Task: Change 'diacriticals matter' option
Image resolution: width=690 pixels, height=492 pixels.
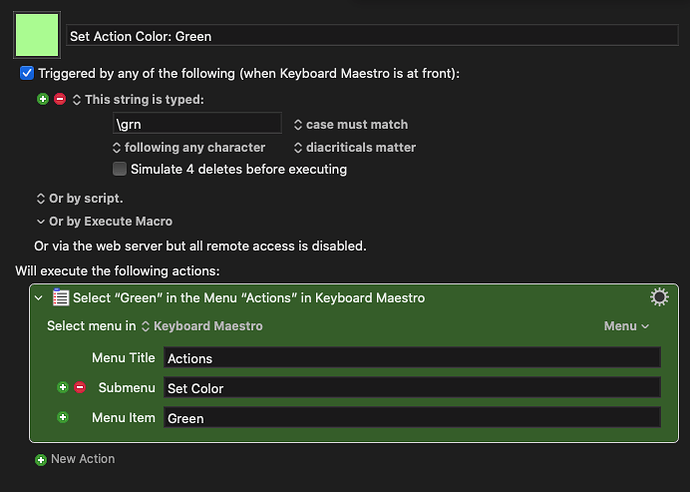Action: click(x=355, y=147)
